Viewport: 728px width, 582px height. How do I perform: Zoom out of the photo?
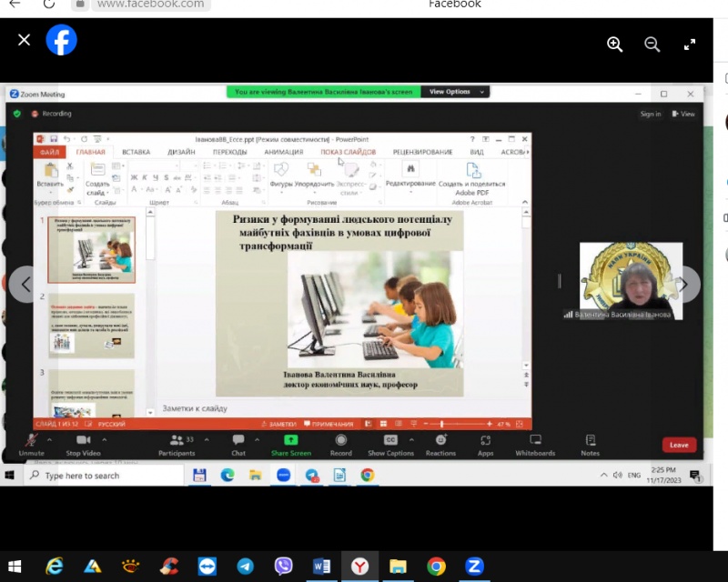coord(652,44)
